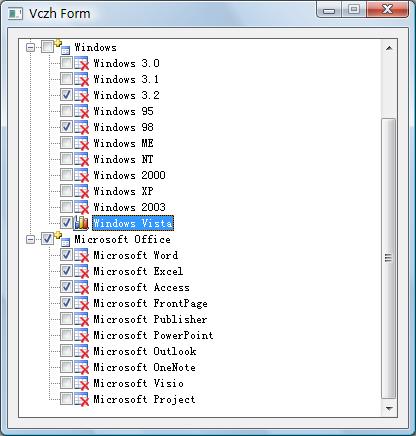This screenshot has width=416, height=436.
Task: Collapse the Windows tree node
Action: (x=30, y=47)
